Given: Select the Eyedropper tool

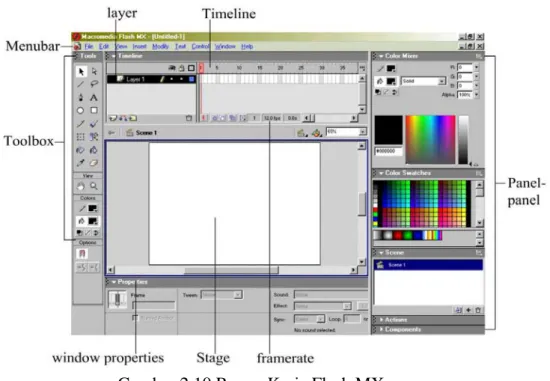Looking at the screenshot, I should point(81,163).
